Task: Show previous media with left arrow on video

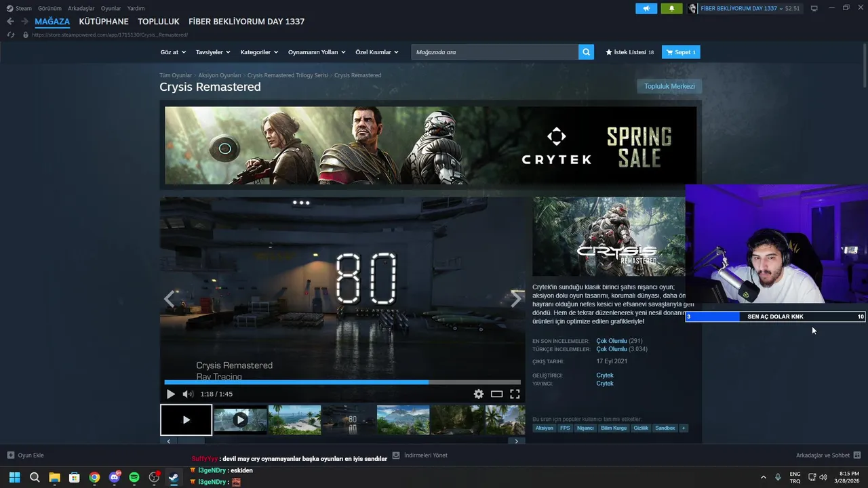Action: pos(169,298)
